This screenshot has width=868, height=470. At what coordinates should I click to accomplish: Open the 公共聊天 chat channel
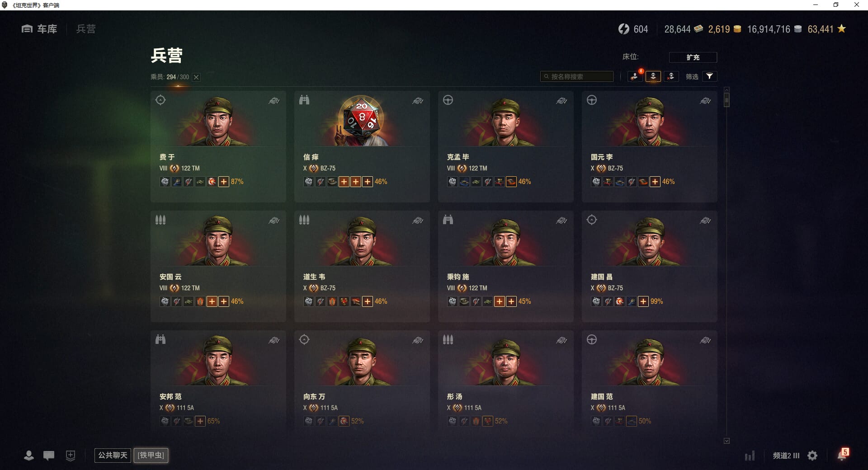pyautogui.click(x=113, y=455)
